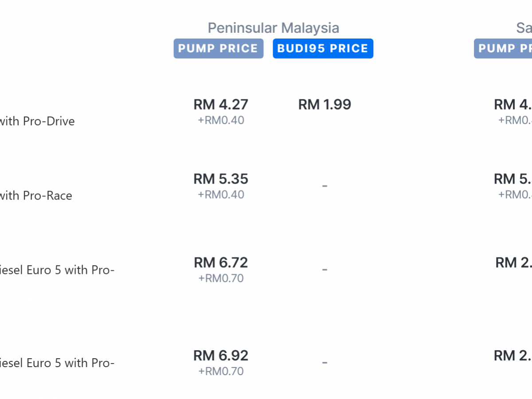The image size is (532, 399).
Task: Click the first Diesel Euro 5 row label
Action: pos(58,270)
